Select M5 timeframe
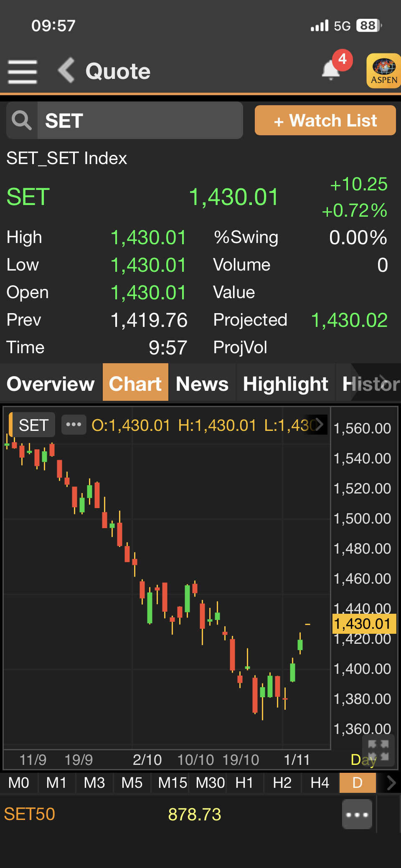 click(x=132, y=782)
